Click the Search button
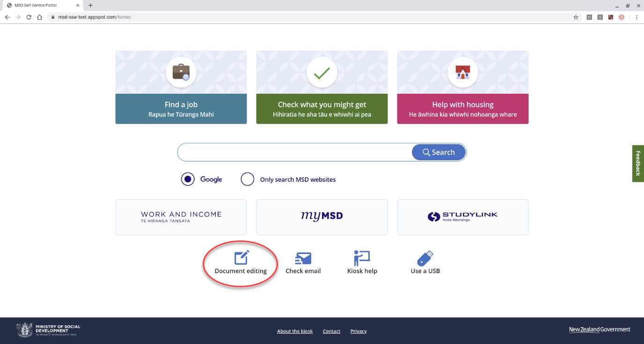The height and width of the screenshot is (344, 644). [x=439, y=152]
